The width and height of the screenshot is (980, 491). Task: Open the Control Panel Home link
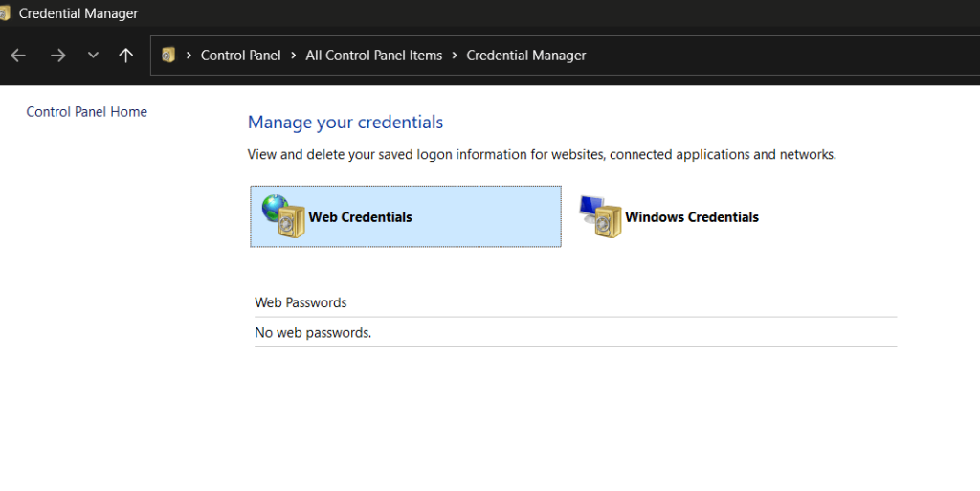coord(86,112)
